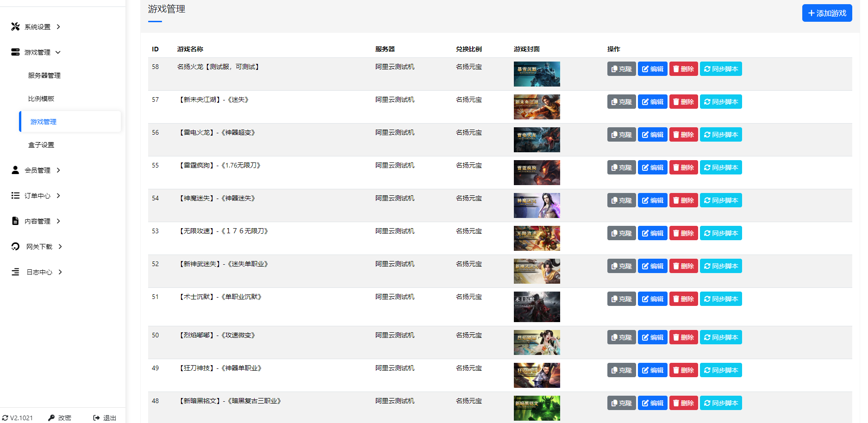The height and width of the screenshot is (423, 868).
Task: Click the 日志中心 icon in sidebar
Action: tap(15, 272)
